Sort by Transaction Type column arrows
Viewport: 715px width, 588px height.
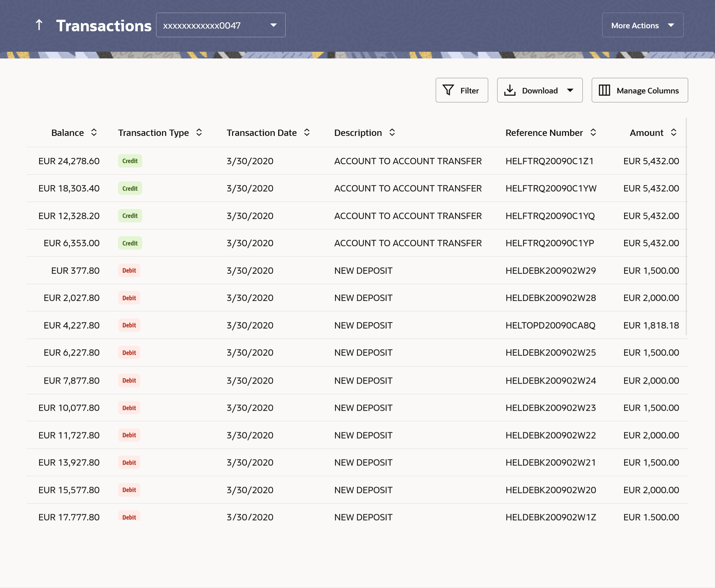click(199, 133)
